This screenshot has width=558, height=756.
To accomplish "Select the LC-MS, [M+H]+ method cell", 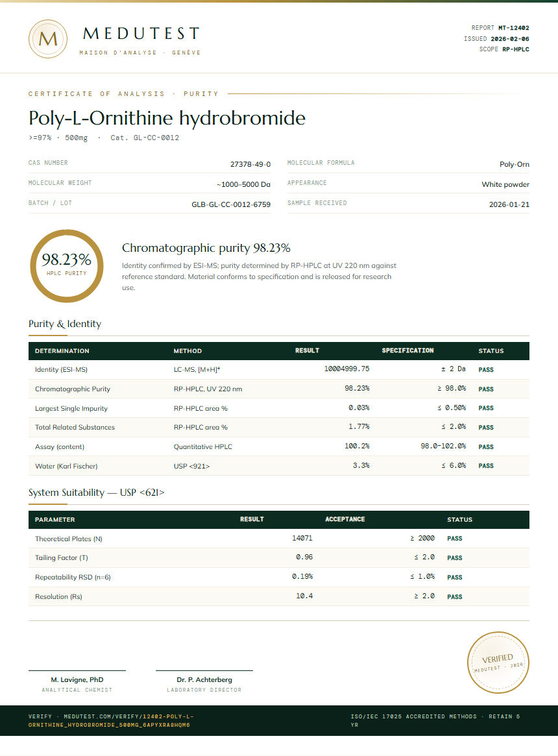I will pyautogui.click(x=197, y=370).
